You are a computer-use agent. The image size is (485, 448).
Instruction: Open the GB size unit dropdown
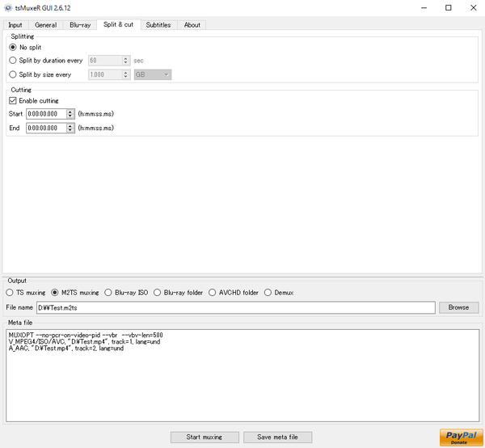tap(153, 74)
